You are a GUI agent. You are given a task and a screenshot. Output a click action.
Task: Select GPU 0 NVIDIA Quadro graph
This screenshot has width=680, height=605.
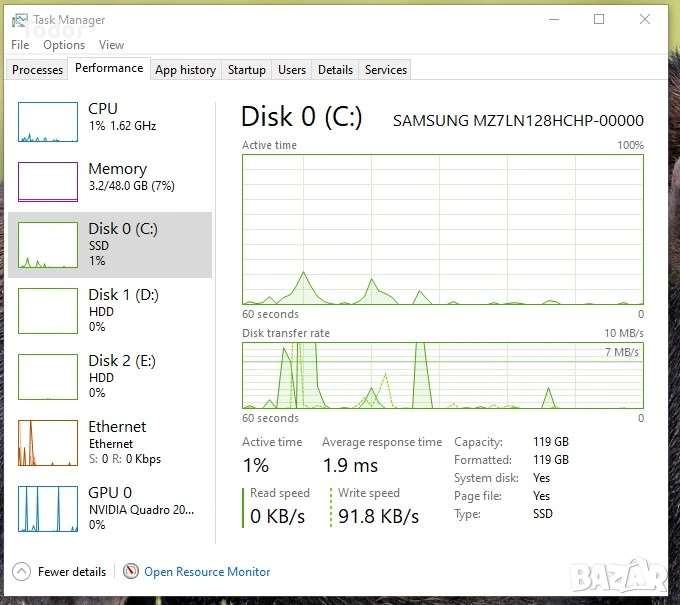[x=48, y=509]
